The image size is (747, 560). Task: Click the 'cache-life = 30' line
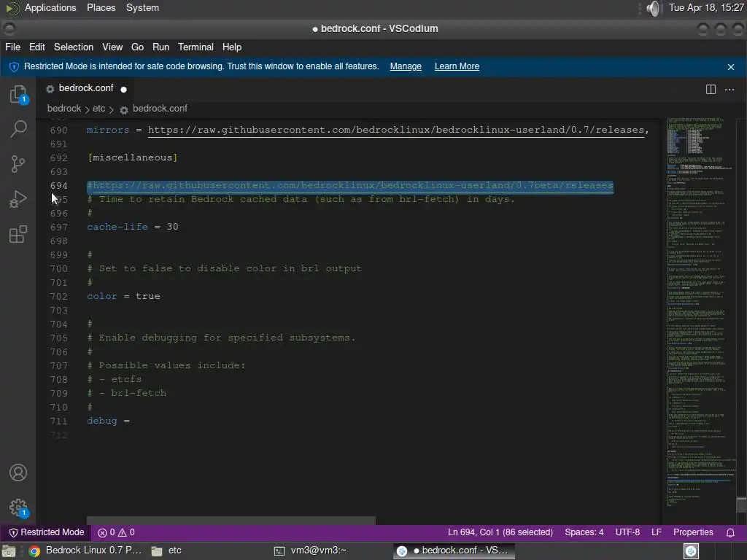[x=133, y=227]
